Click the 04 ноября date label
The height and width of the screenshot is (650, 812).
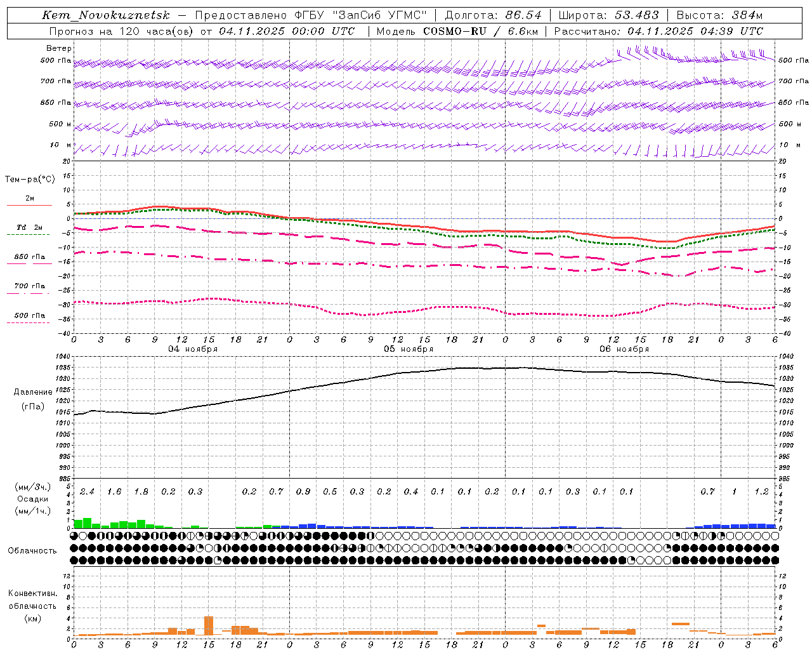(x=193, y=349)
